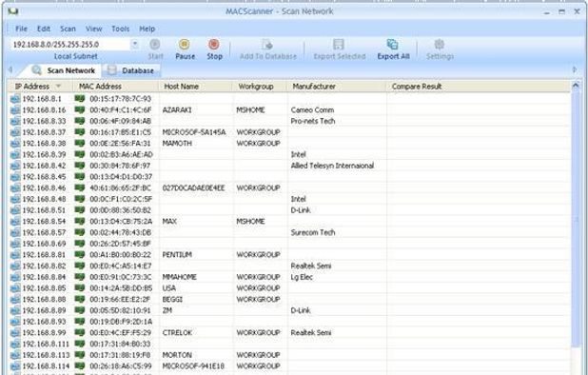Click the network card icon beside 00:16:17:85:E1:C5

pyautogui.click(x=80, y=132)
